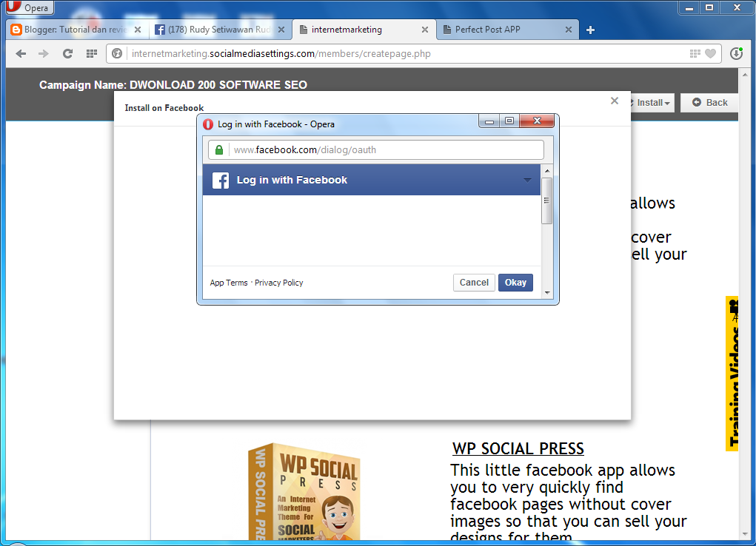
Task: Click the popup vertical scrollbar thumb
Action: [546, 201]
